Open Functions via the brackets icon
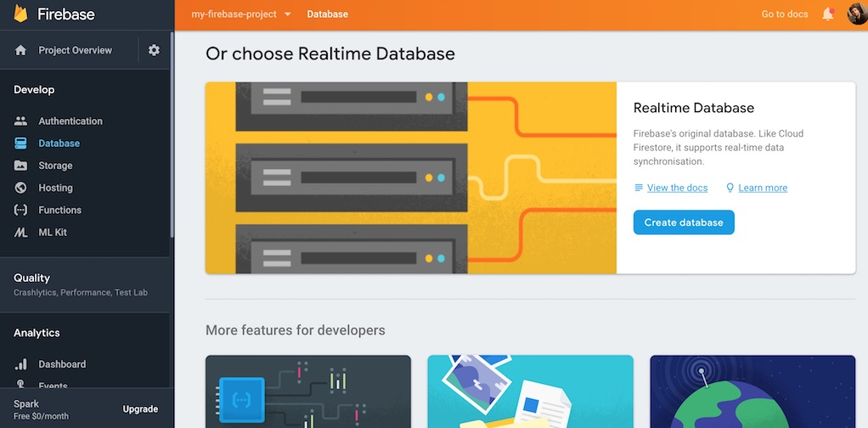The image size is (868, 428). [x=20, y=210]
